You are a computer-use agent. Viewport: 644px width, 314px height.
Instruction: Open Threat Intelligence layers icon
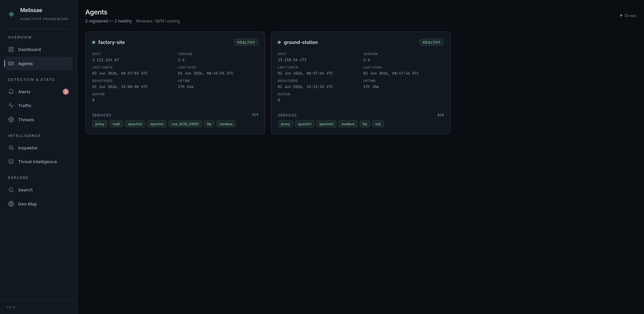[11, 162]
